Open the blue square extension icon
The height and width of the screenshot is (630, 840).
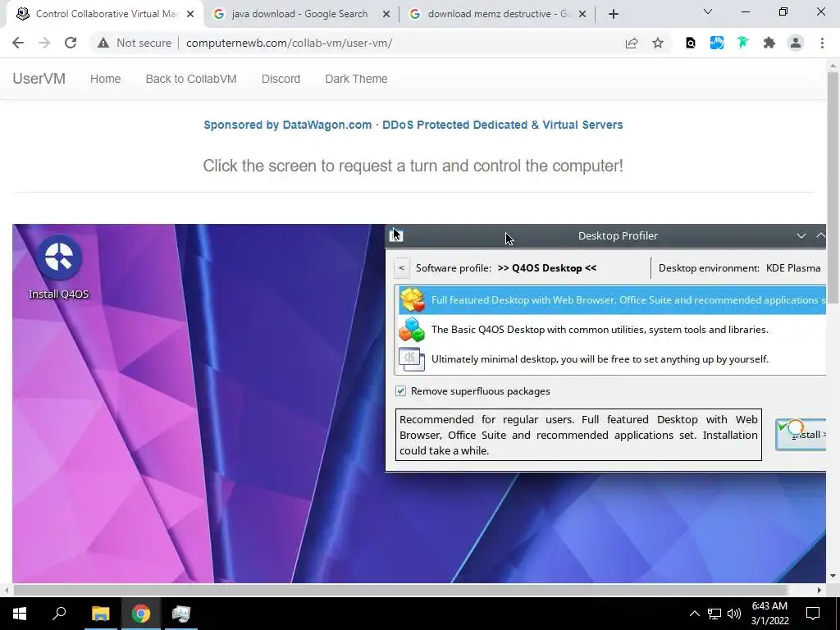[717, 43]
